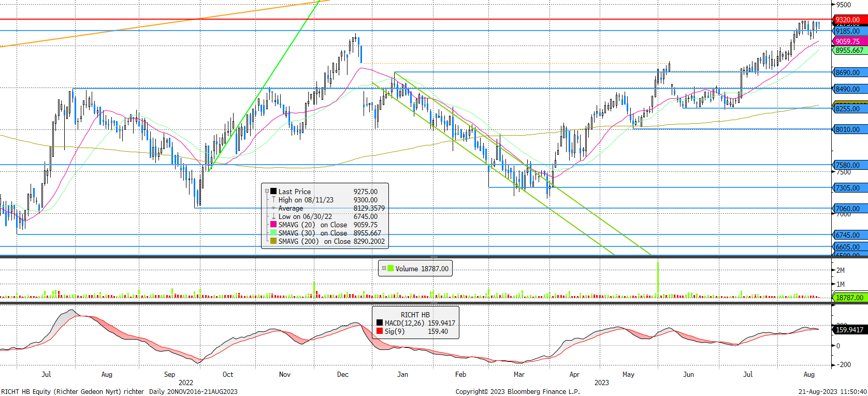Click the Sep time axis label
Screen dimensions: 868x396
click(169, 374)
